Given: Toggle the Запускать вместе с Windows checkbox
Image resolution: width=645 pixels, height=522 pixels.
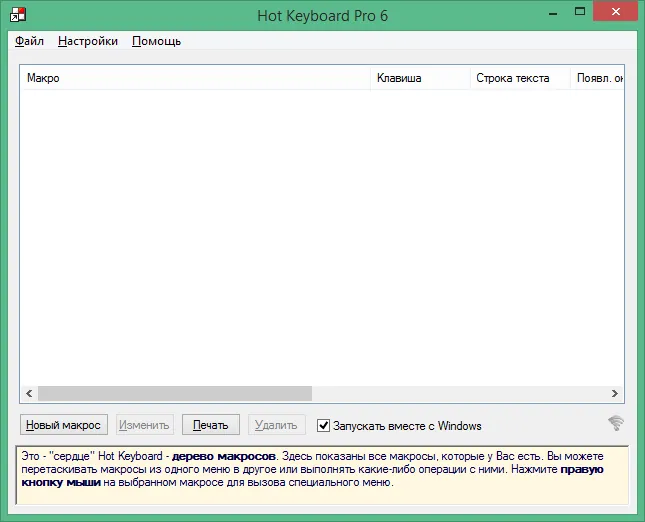Looking at the screenshot, I should tap(323, 425).
